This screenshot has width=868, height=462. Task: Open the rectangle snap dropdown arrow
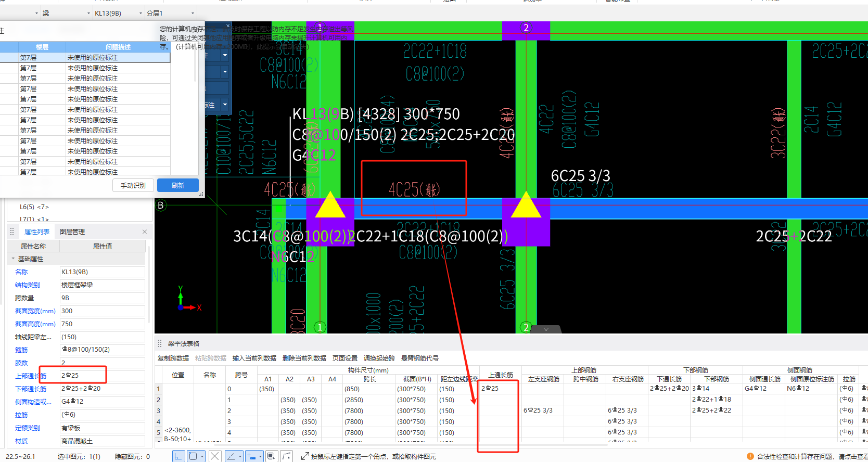202,456
